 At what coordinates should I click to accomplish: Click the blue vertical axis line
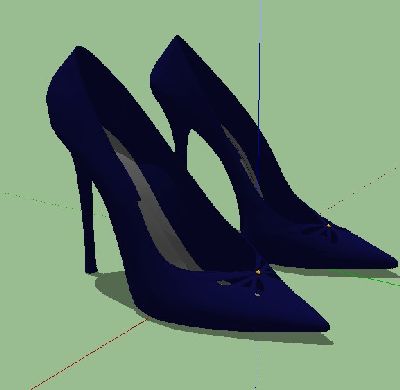(259, 83)
